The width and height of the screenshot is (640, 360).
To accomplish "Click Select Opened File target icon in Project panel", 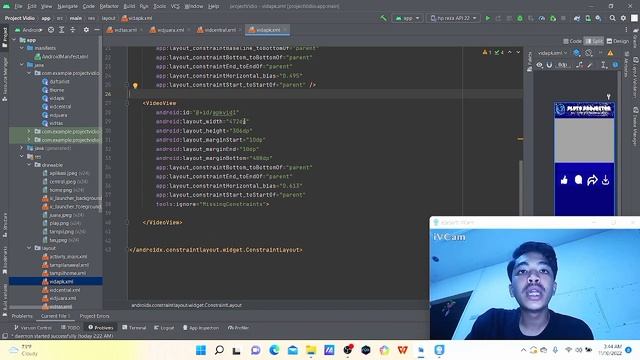I will pos(51,30).
